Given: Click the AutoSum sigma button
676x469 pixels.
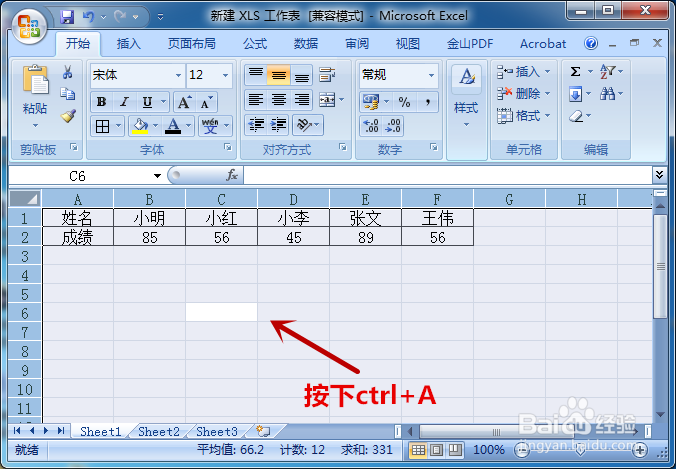Looking at the screenshot, I should coord(576,72).
